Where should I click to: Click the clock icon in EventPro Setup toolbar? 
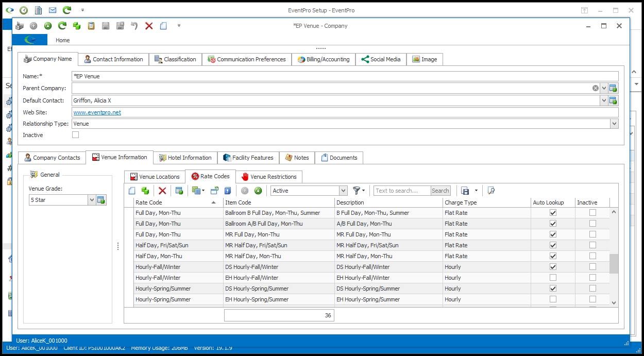24,10
